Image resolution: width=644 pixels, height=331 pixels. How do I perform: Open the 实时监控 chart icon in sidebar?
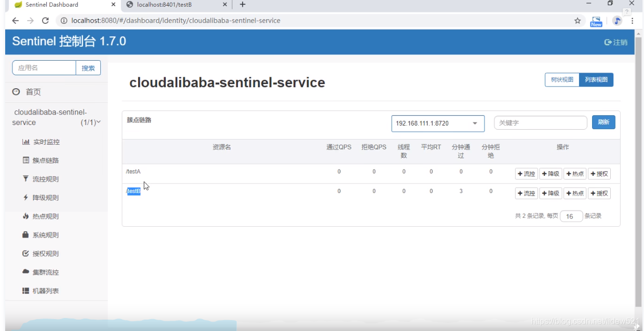(x=26, y=142)
